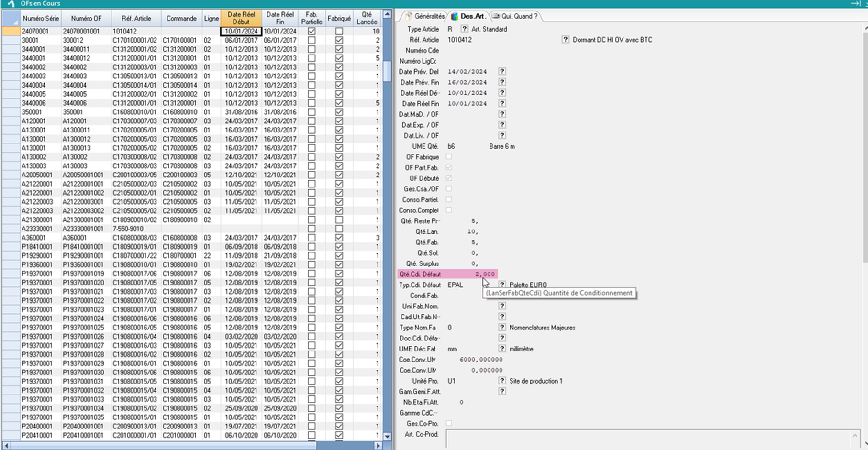The width and height of the screenshot is (868, 450).
Task: Click the ? lookup next to Palette EURO
Action: pos(502,285)
